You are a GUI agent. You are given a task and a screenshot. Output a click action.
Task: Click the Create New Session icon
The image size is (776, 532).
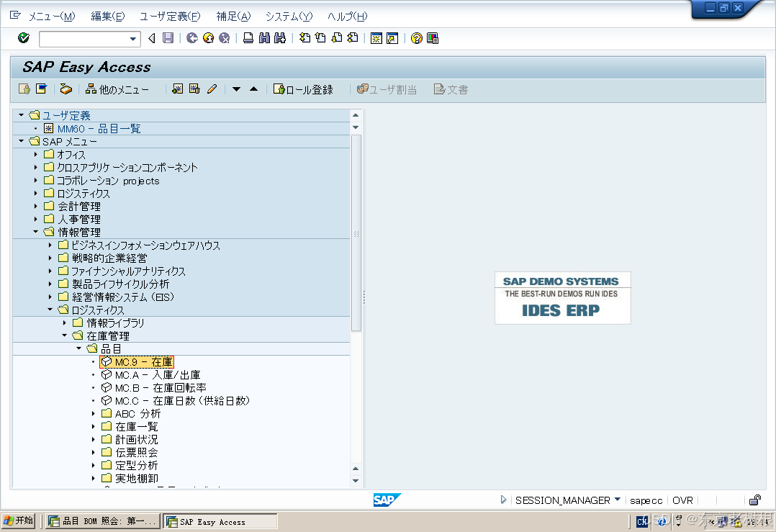[376, 38]
